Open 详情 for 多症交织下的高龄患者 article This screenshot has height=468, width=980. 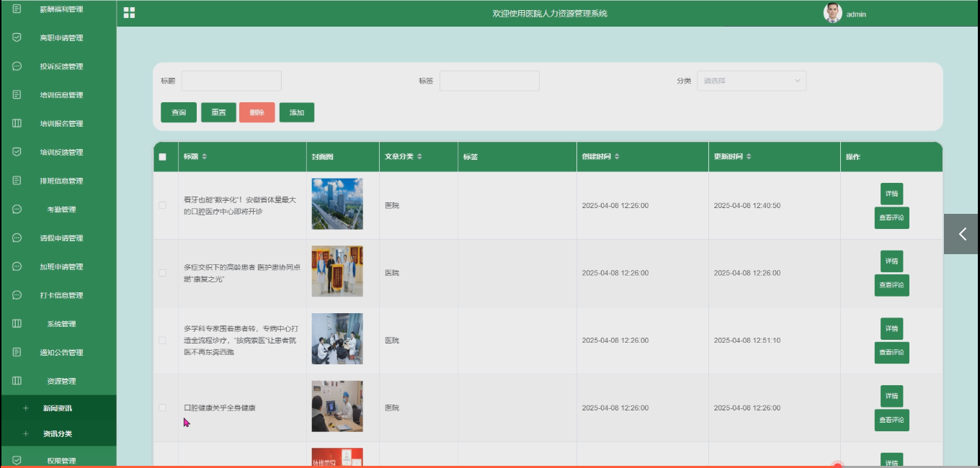891,261
